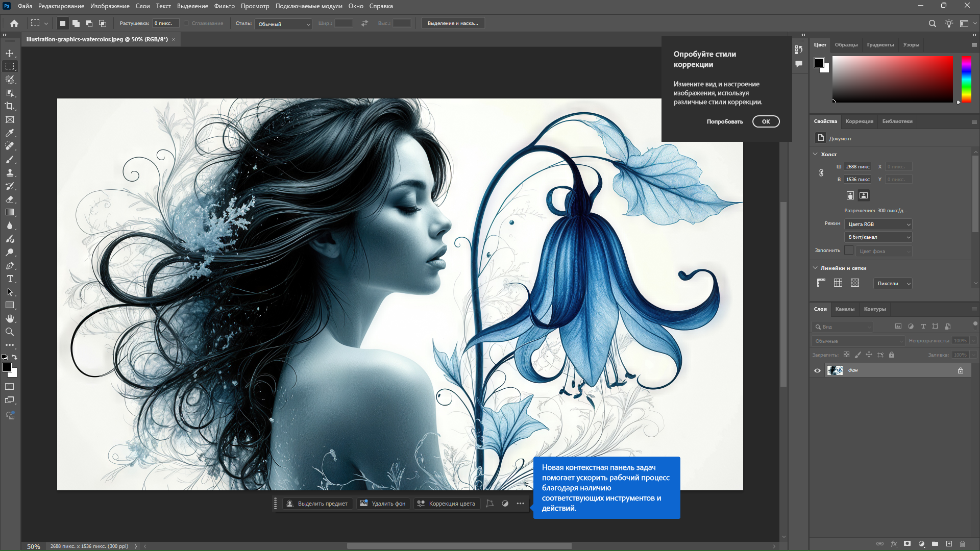This screenshot has width=980, height=551.
Task: Select the Crop tool
Action: coord(10,106)
